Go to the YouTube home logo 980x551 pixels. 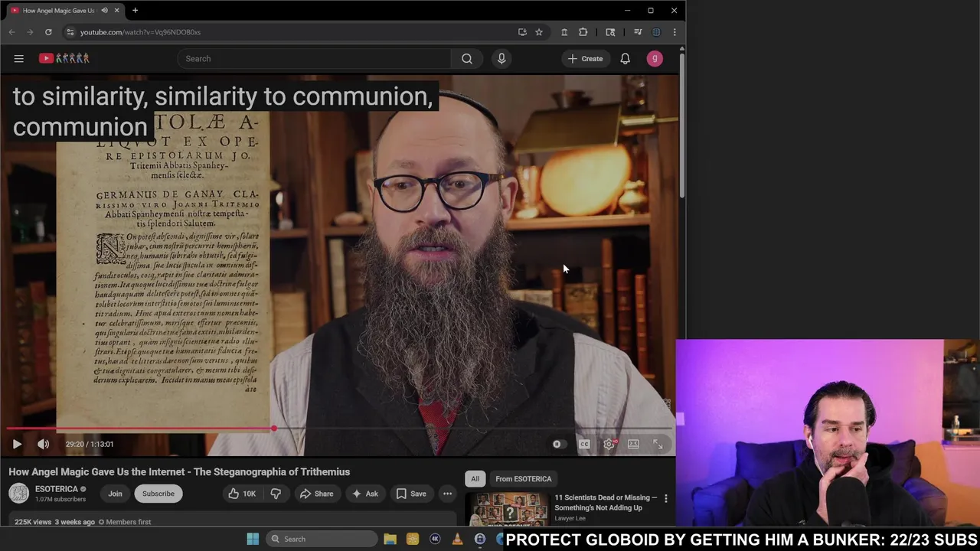tap(64, 58)
